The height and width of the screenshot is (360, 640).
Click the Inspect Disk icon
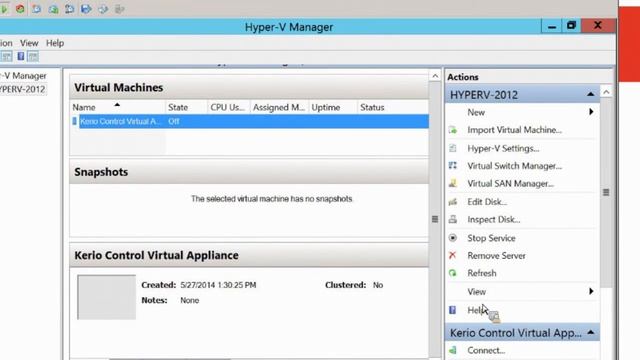453,219
